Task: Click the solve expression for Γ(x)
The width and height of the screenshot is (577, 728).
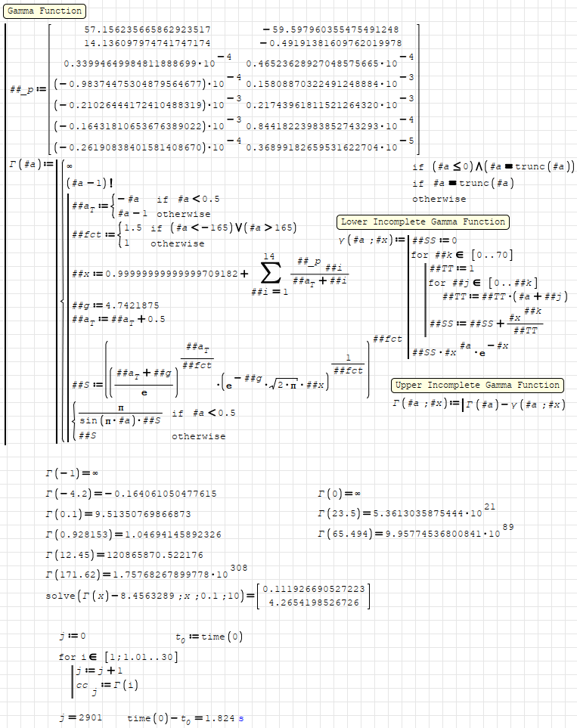Action: pyautogui.click(x=208, y=596)
